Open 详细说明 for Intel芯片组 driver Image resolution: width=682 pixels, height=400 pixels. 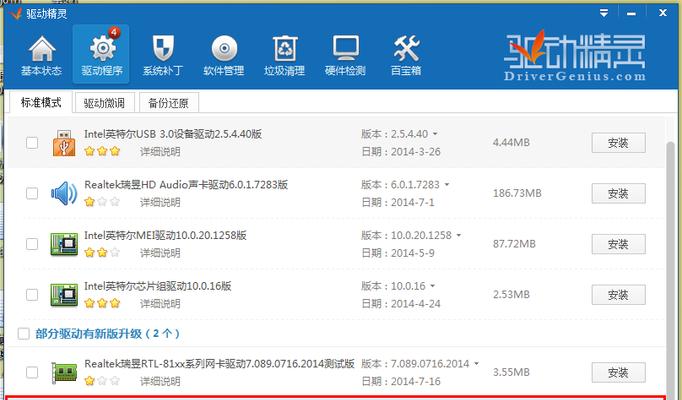160,303
